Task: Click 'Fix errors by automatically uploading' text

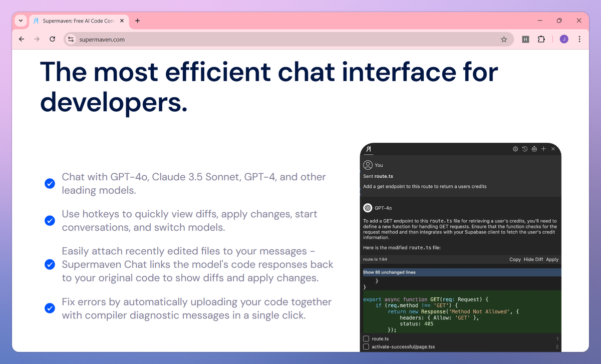Action: (x=196, y=308)
